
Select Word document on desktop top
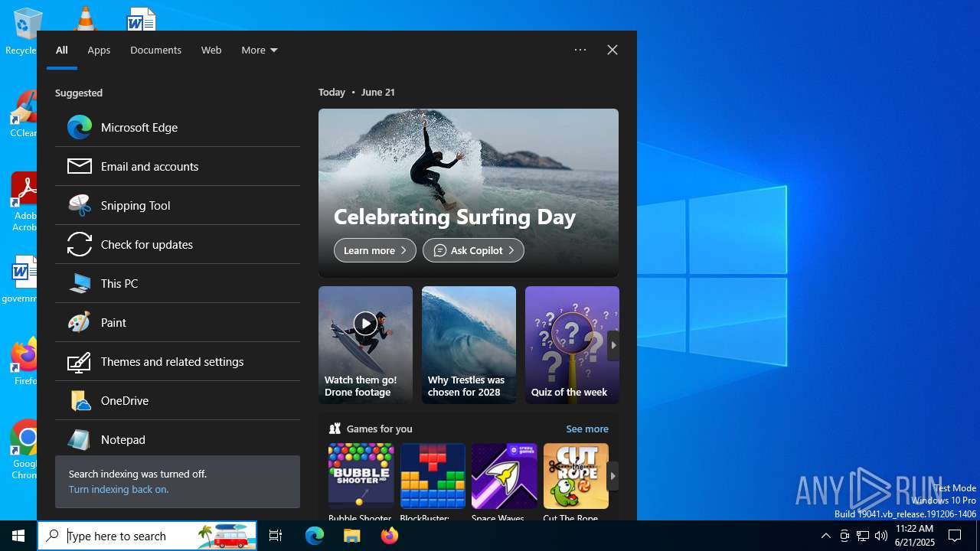pos(142,18)
